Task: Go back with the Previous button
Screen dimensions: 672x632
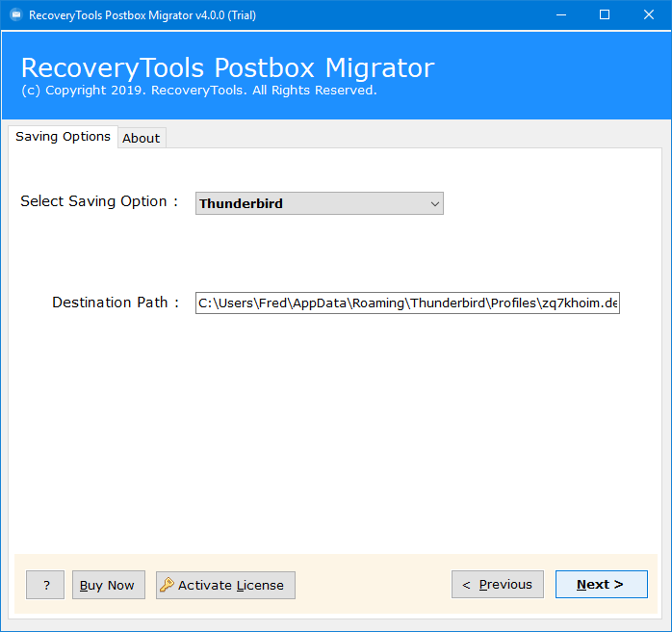Action: tap(498, 585)
